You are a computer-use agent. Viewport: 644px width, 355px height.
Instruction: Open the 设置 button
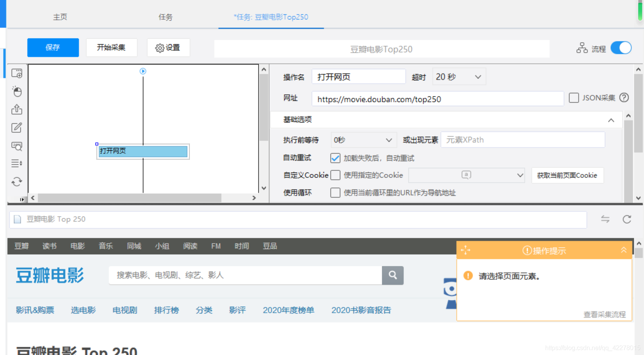point(168,48)
